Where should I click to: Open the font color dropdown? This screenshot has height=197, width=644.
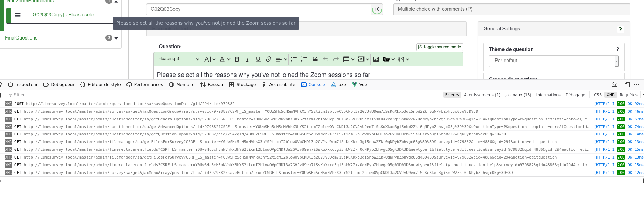(225, 59)
